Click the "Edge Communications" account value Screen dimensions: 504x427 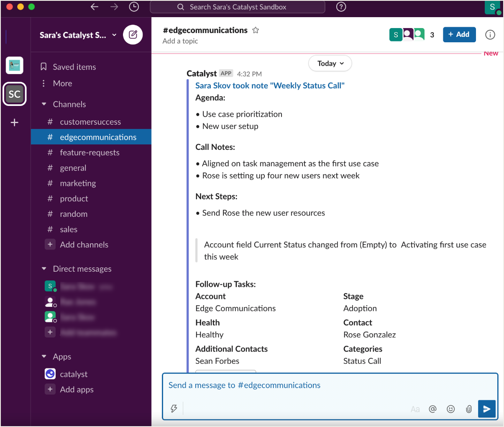[235, 309]
